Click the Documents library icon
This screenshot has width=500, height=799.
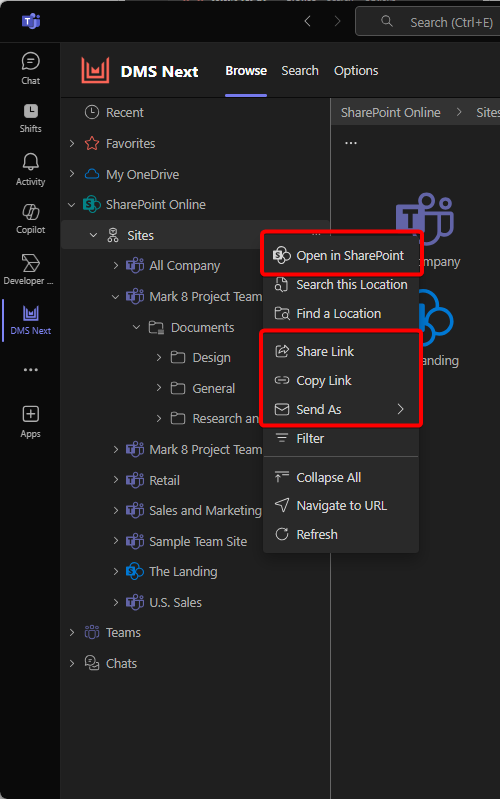pyautogui.click(x=156, y=327)
